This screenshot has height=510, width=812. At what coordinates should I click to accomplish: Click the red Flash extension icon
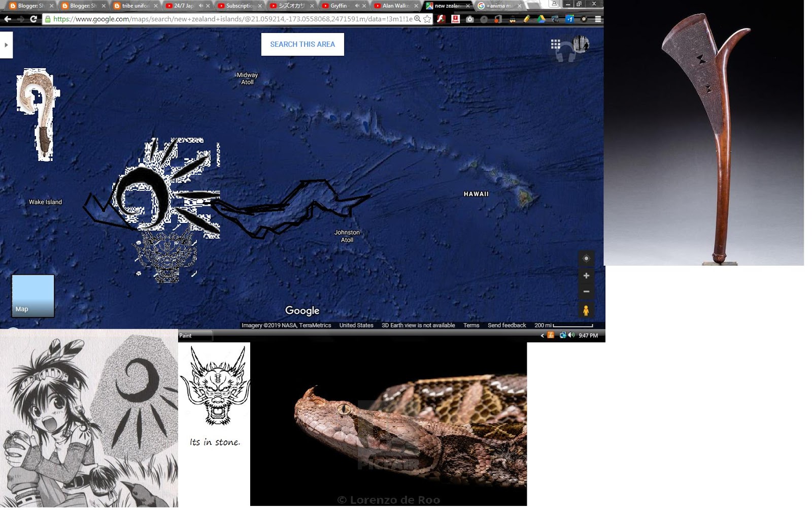pos(455,19)
